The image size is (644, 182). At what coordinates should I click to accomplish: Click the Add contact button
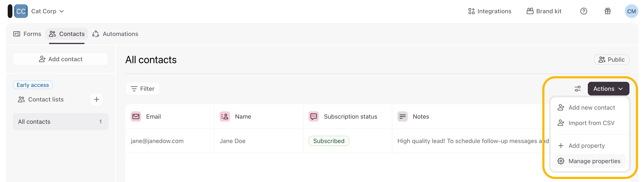pos(60,59)
